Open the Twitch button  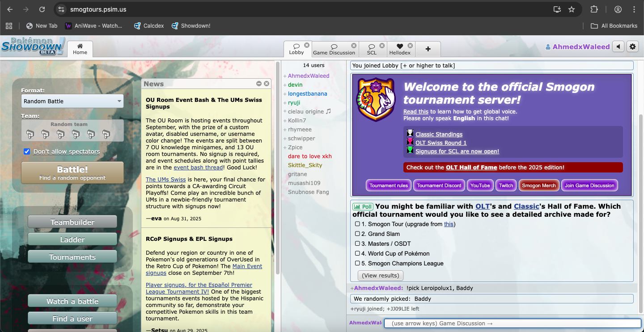point(506,185)
